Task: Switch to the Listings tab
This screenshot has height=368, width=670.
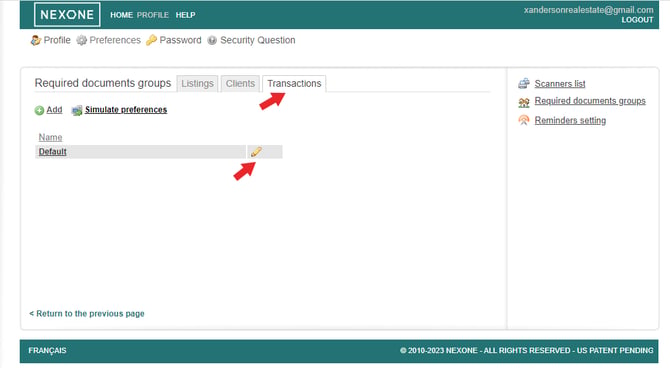Action: click(x=197, y=83)
